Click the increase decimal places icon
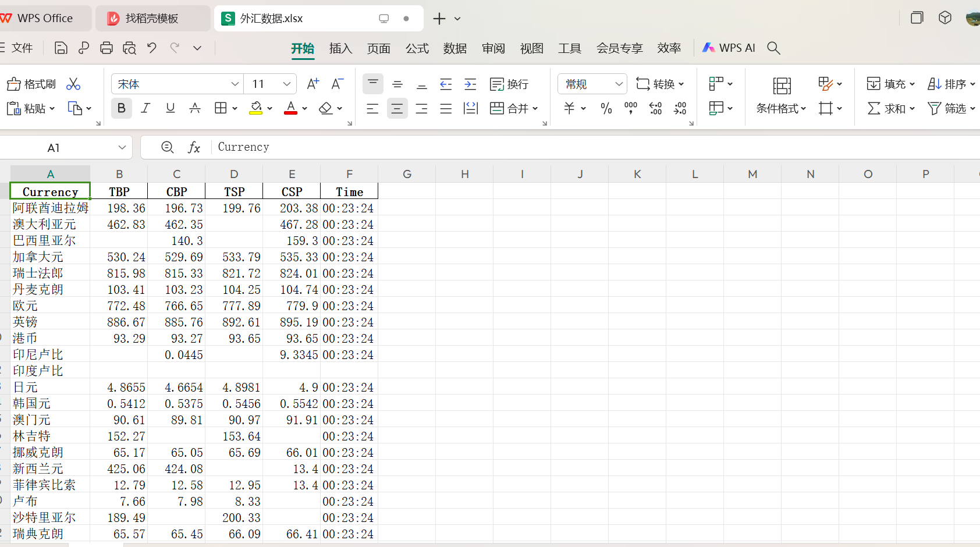Screen dimensions: 980x547 [655, 108]
